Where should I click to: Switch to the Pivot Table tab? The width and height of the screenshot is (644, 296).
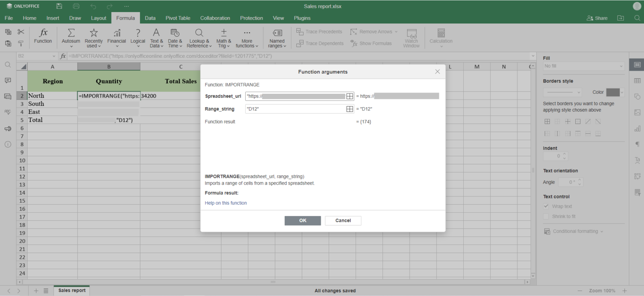tap(178, 18)
